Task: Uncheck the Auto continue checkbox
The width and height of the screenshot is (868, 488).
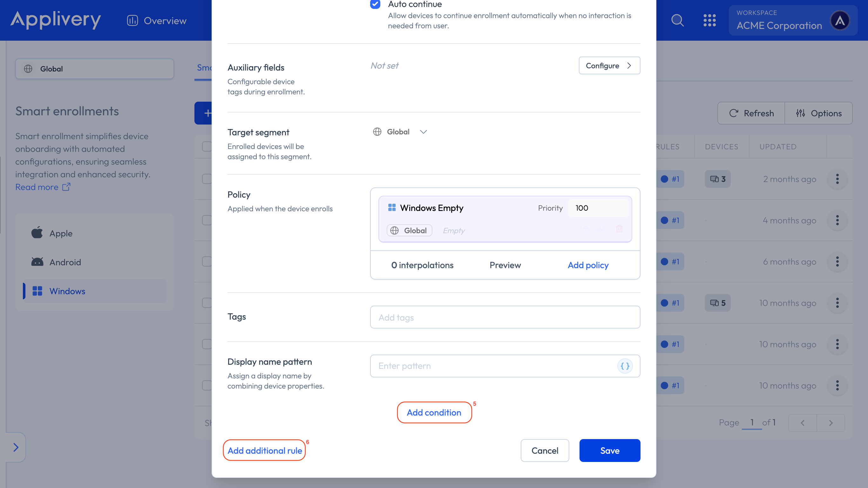Action: [375, 4]
